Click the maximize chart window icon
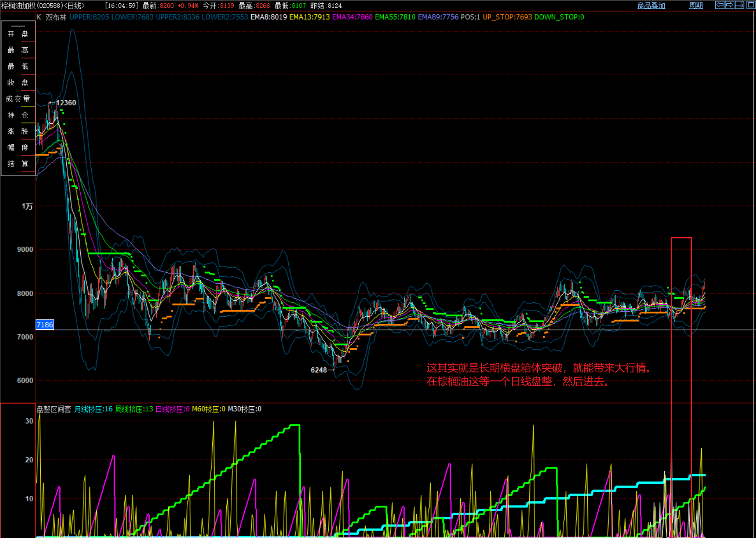The width and height of the screenshot is (756, 538). 751,5
